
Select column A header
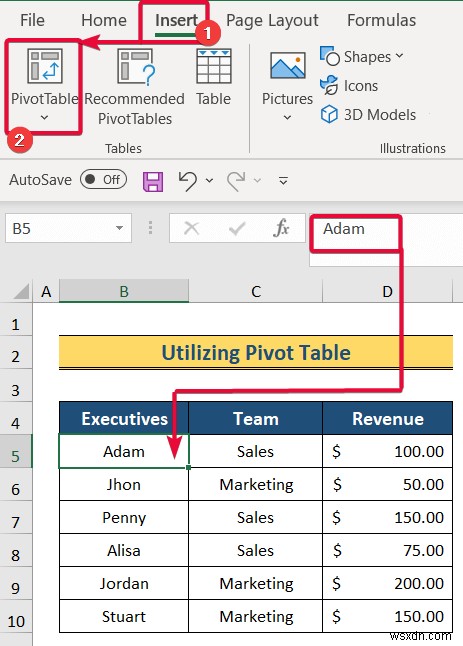46,291
